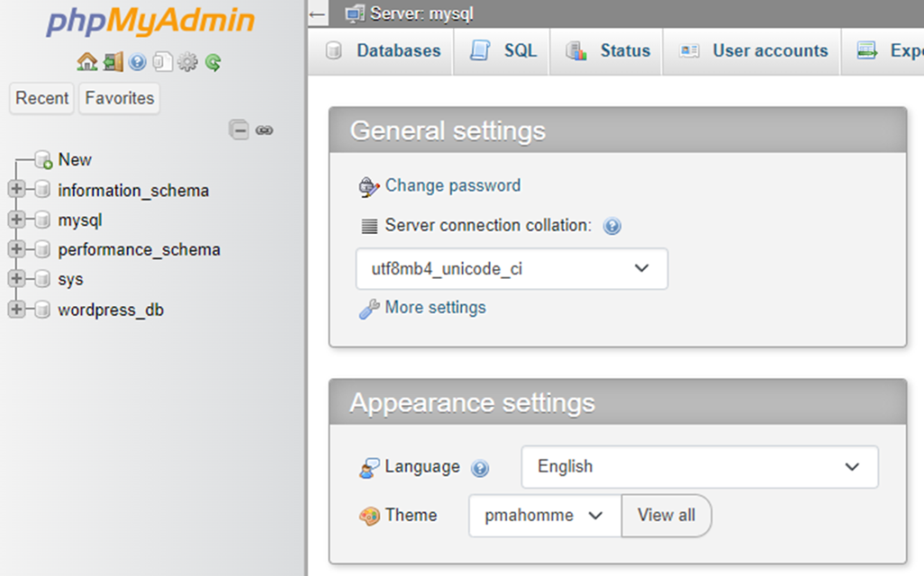Click the Favorites button in sidebar
The width and height of the screenshot is (924, 576).
pyautogui.click(x=119, y=98)
